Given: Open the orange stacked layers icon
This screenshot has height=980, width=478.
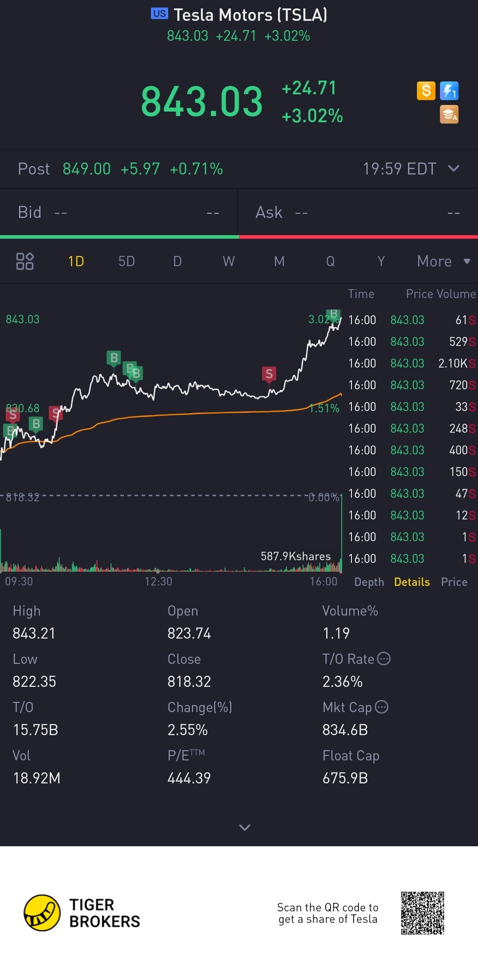Looking at the screenshot, I should (x=449, y=114).
